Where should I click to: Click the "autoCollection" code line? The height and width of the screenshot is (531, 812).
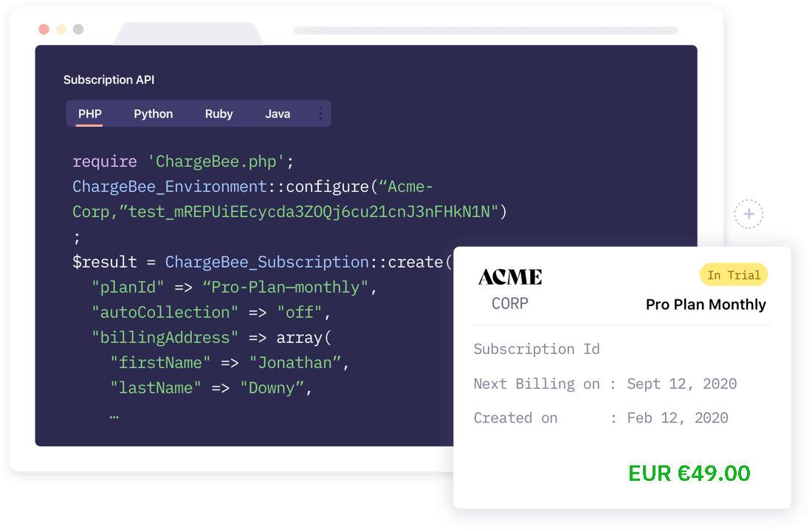pos(211,312)
